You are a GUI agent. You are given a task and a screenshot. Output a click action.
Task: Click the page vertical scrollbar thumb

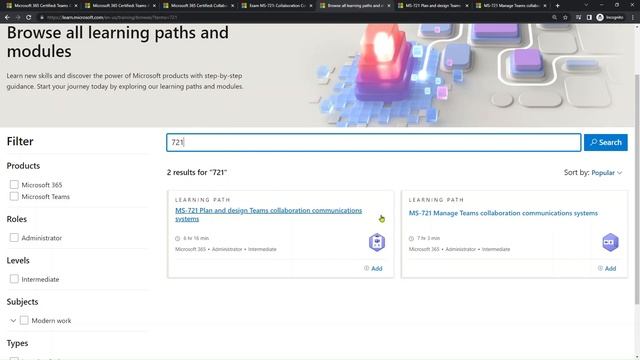[637, 190]
